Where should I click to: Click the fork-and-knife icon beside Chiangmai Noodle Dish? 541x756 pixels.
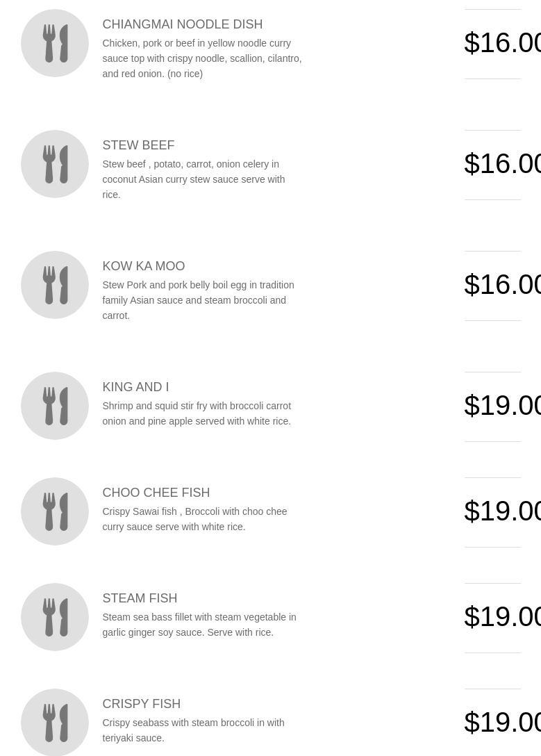pos(55,43)
